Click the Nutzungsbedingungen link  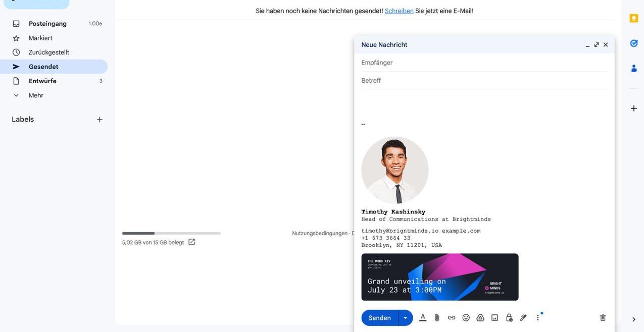(x=320, y=233)
